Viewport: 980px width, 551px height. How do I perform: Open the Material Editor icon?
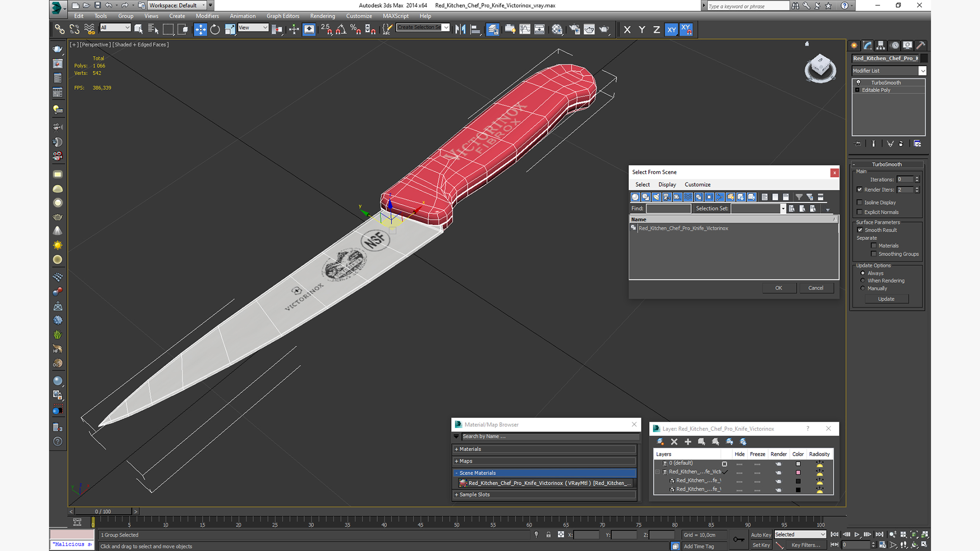tap(557, 30)
